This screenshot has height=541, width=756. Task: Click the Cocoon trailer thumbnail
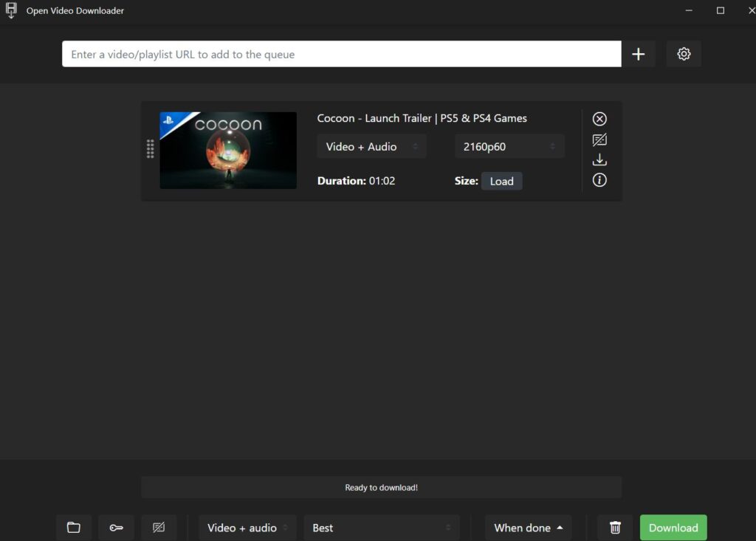[x=228, y=151]
